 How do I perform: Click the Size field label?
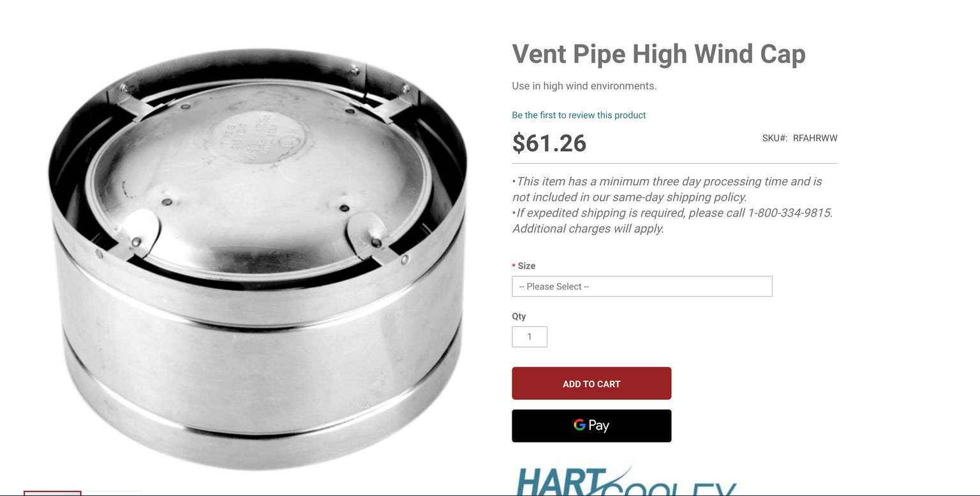coord(526,266)
